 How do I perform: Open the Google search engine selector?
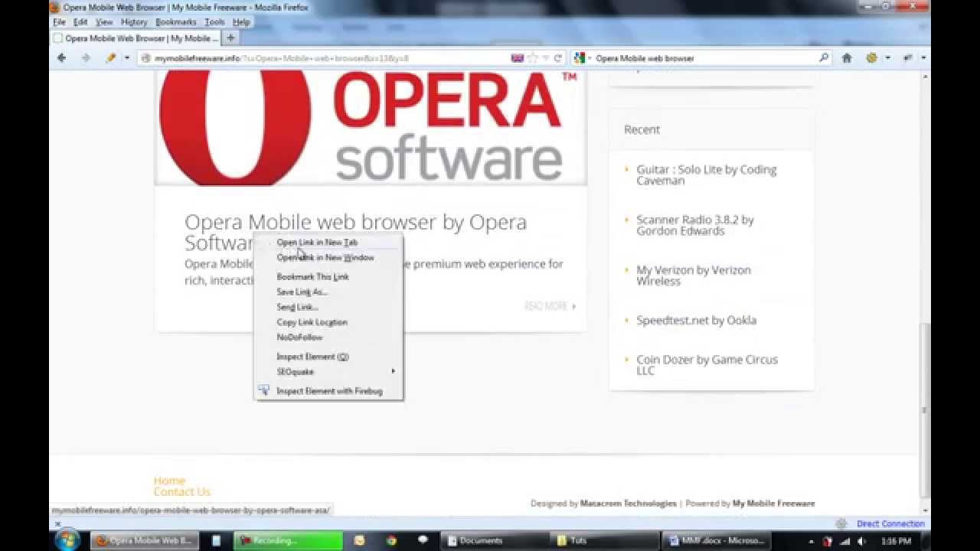click(581, 58)
